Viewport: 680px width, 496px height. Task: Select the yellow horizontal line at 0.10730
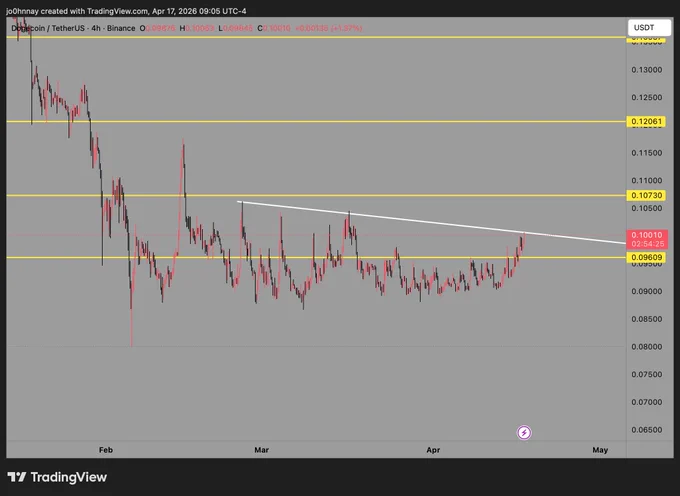click(x=317, y=196)
